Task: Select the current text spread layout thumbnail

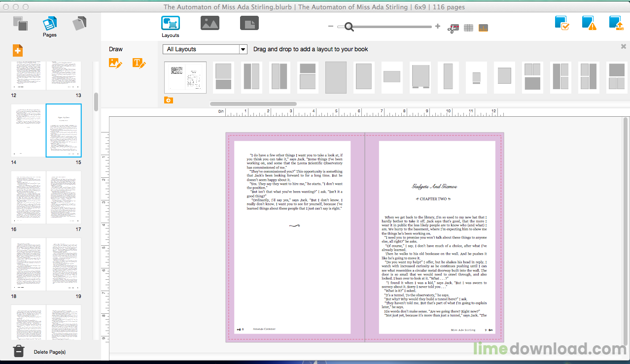Action: click(x=185, y=77)
